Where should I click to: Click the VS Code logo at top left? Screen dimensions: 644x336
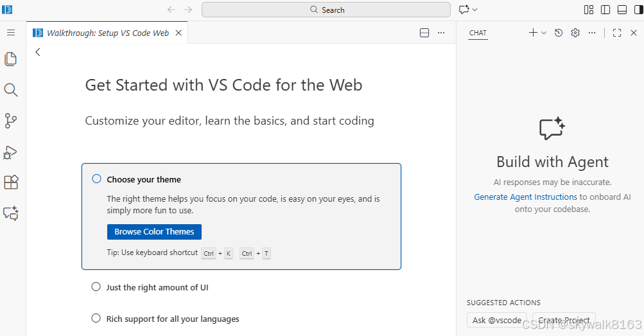tap(7, 10)
